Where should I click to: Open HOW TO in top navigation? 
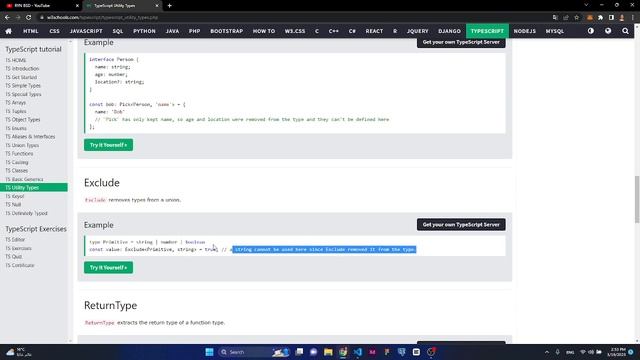(x=264, y=31)
